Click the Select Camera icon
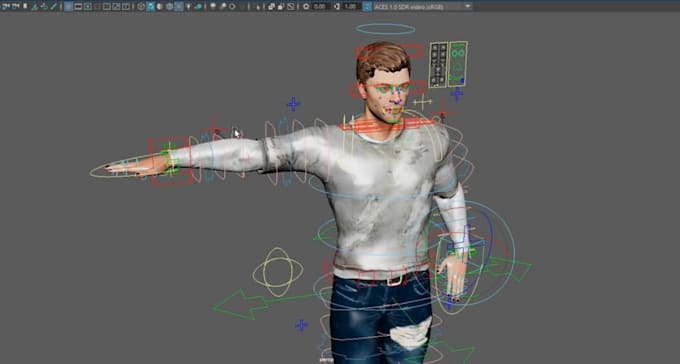 coord(6,7)
